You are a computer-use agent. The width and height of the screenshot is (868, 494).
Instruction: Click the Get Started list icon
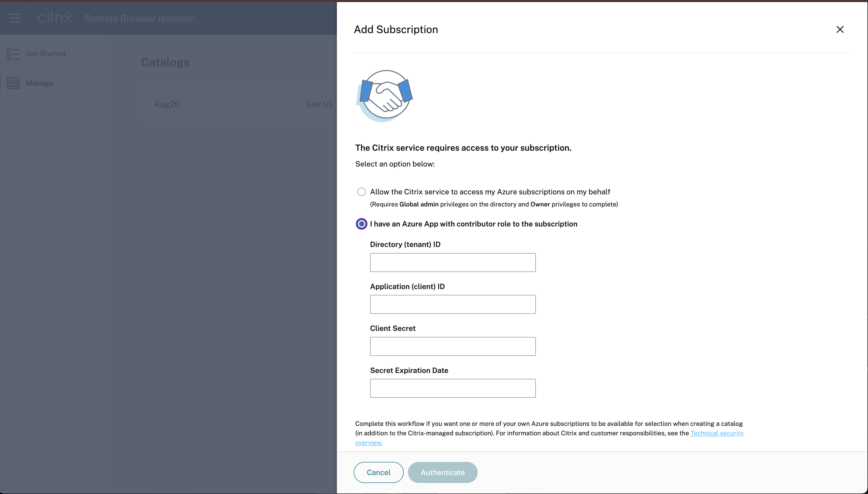(13, 54)
